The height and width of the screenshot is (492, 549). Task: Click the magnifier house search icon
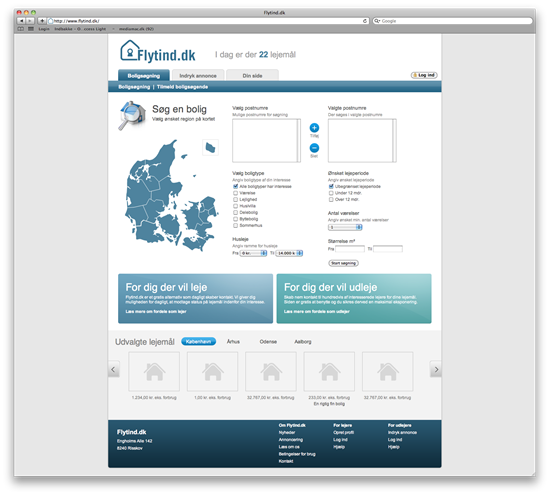(x=132, y=116)
